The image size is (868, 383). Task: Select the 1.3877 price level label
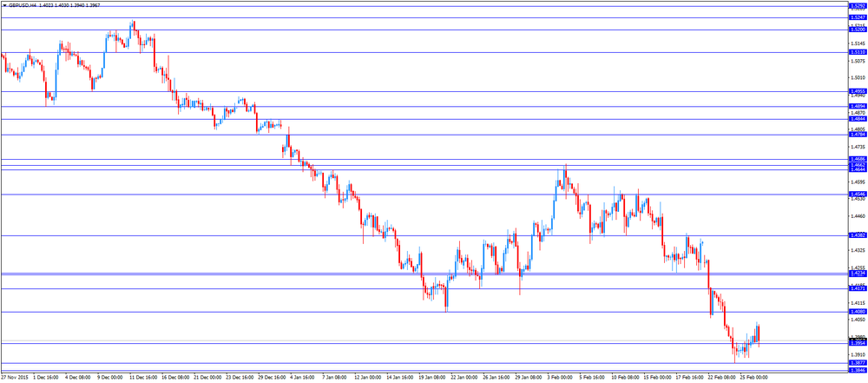[x=858, y=364]
